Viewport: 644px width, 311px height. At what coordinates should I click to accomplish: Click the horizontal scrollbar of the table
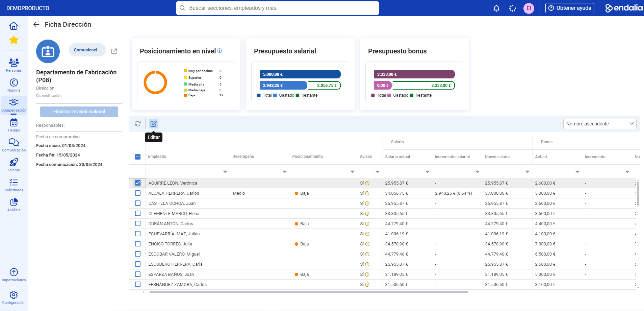tap(309, 292)
